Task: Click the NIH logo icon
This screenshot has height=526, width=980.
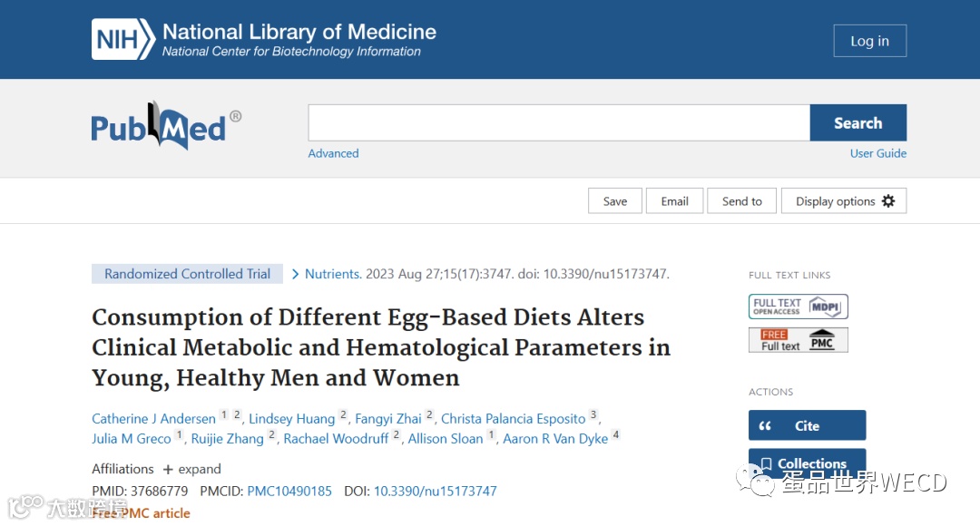Action: (122, 40)
